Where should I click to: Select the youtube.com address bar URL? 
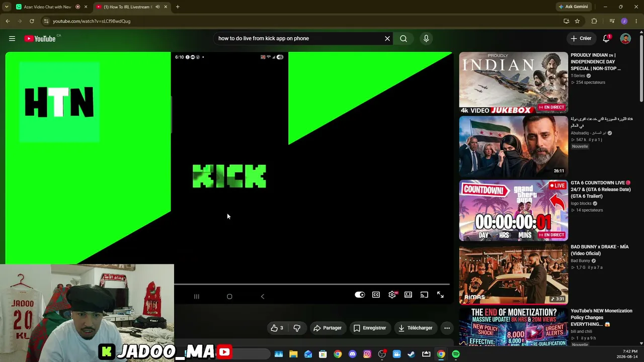click(x=92, y=21)
